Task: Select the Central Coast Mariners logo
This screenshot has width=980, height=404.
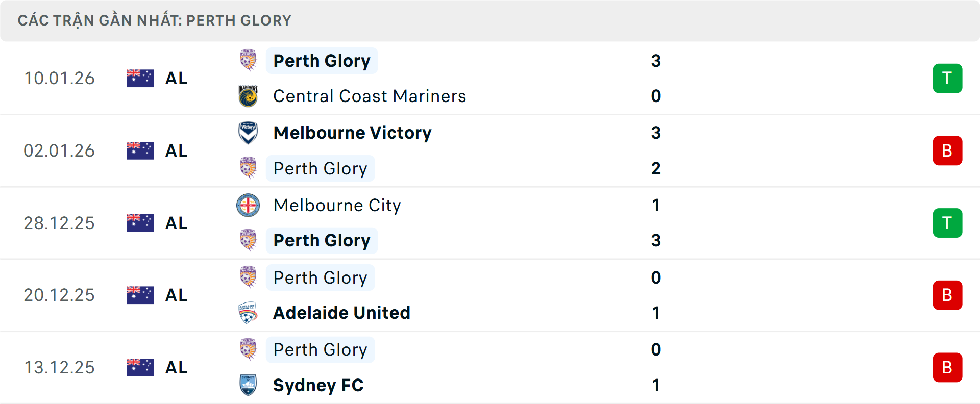Action: pyautogui.click(x=249, y=96)
